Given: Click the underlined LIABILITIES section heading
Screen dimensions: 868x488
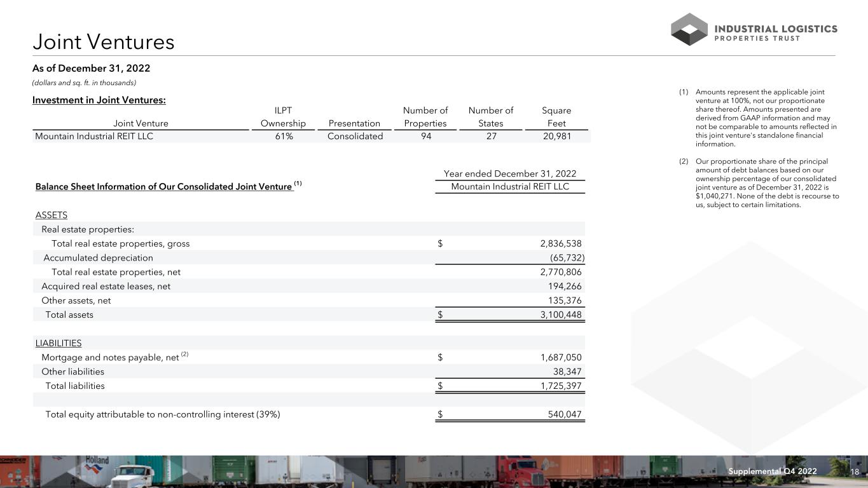Looking at the screenshot, I should coord(59,343).
